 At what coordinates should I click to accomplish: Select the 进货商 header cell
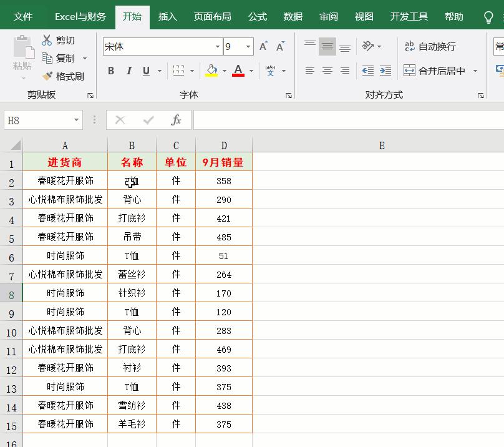pos(65,162)
